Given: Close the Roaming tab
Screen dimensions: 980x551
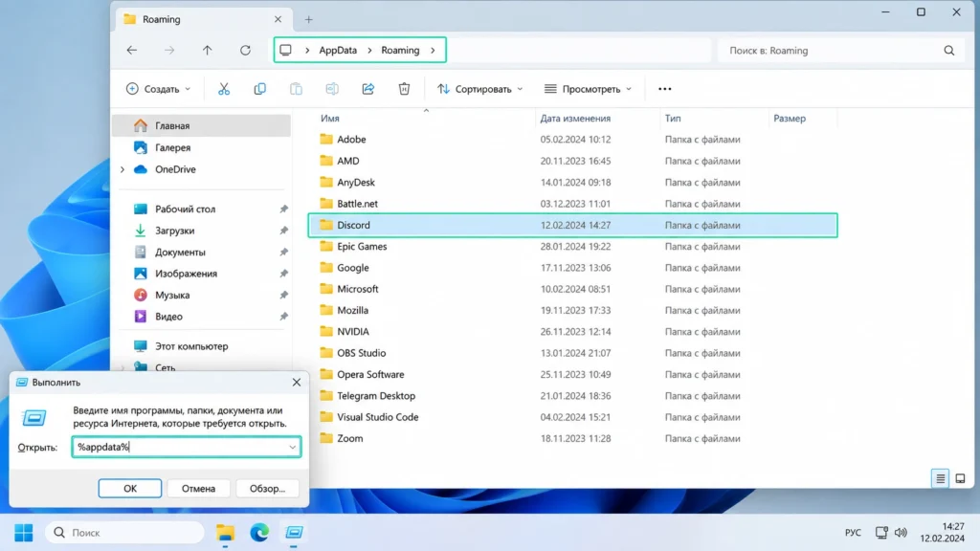Looking at the screenshot, I should point(278,19).
